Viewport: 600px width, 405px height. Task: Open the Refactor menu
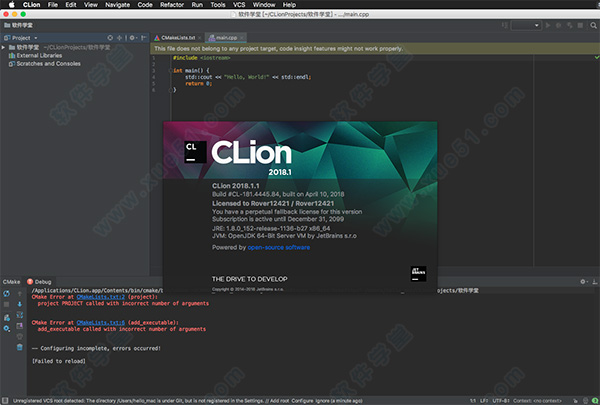[x=172, y=5]
